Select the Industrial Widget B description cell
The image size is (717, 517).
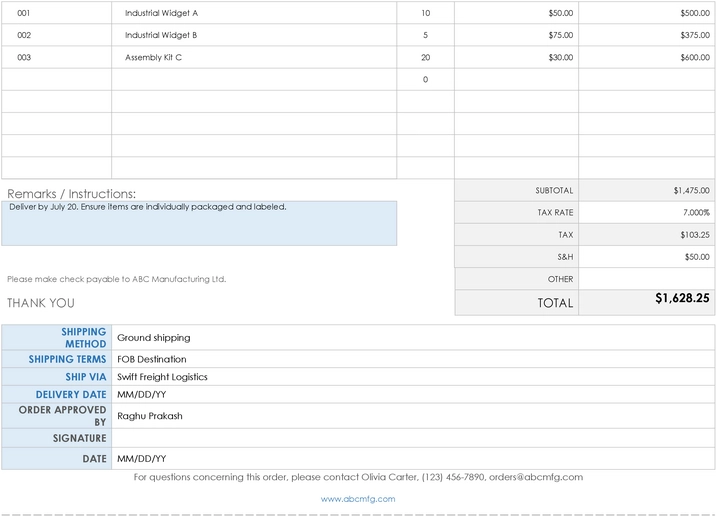(254, 35)
